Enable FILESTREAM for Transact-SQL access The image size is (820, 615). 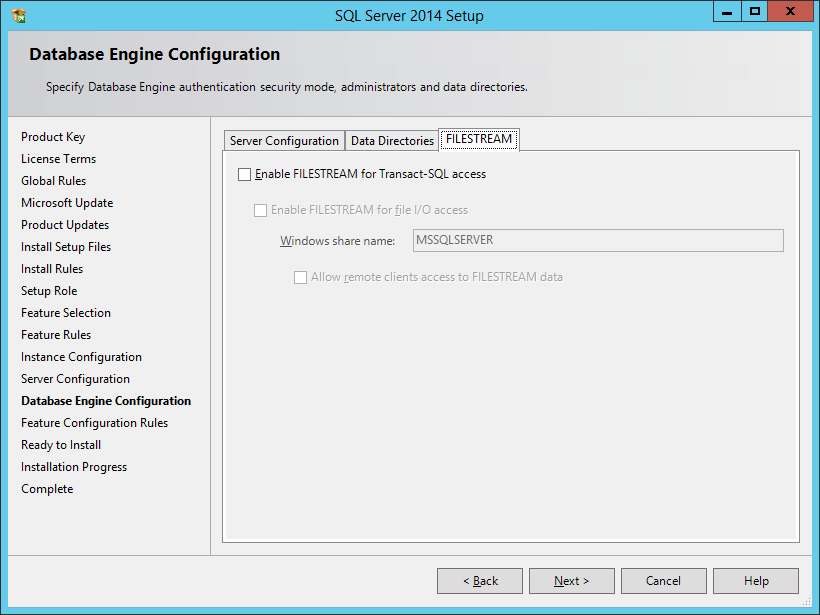[x=245, y=174]
